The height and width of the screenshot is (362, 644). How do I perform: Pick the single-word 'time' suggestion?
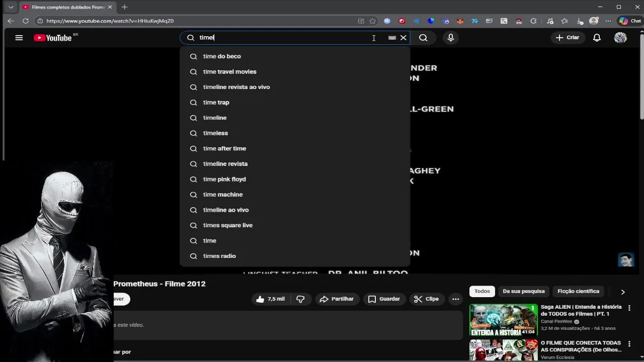pos(295,240)
